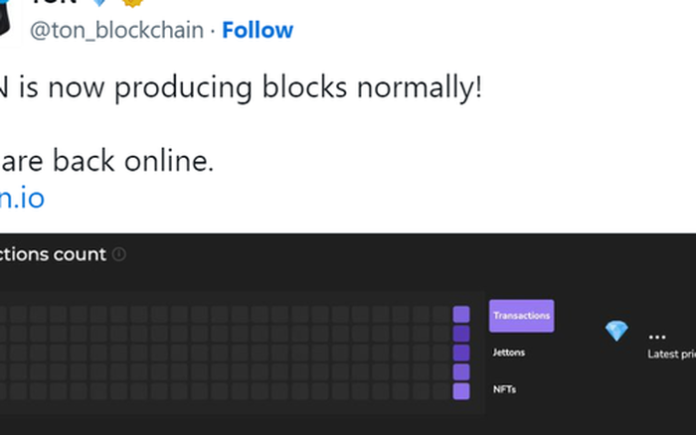
Task: Click the second purple heatmap cell
Action: [x=461, y=333]
